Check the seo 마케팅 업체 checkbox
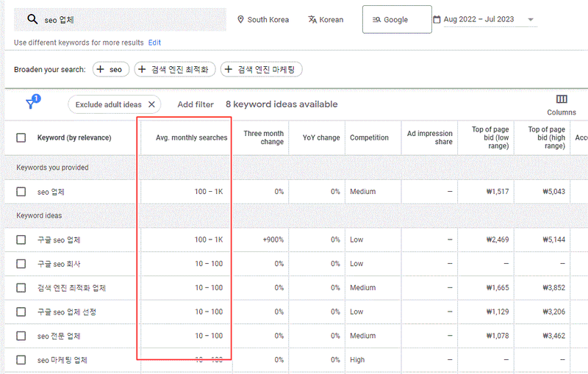The width and height of the screenshot is (588, 374). 21,360
